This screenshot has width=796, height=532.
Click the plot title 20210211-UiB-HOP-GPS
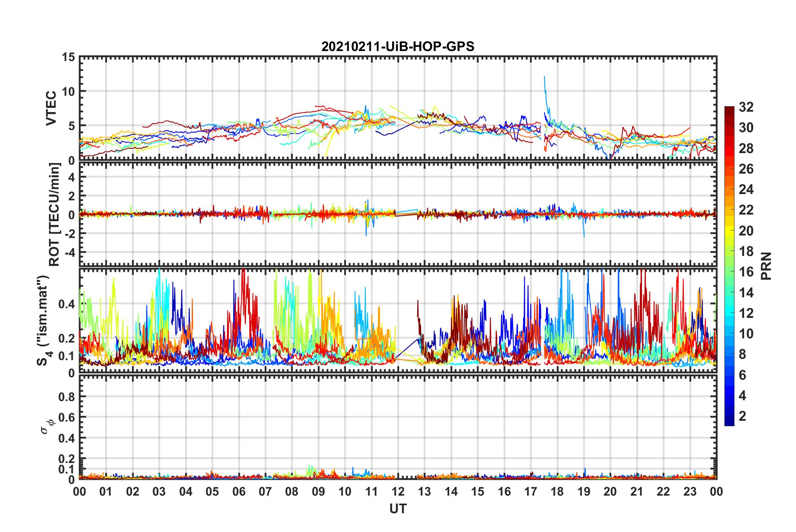[x=398, y=46]
